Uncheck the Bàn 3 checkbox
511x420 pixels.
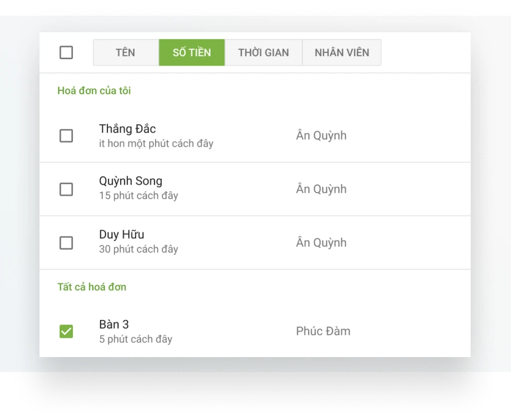66,331
